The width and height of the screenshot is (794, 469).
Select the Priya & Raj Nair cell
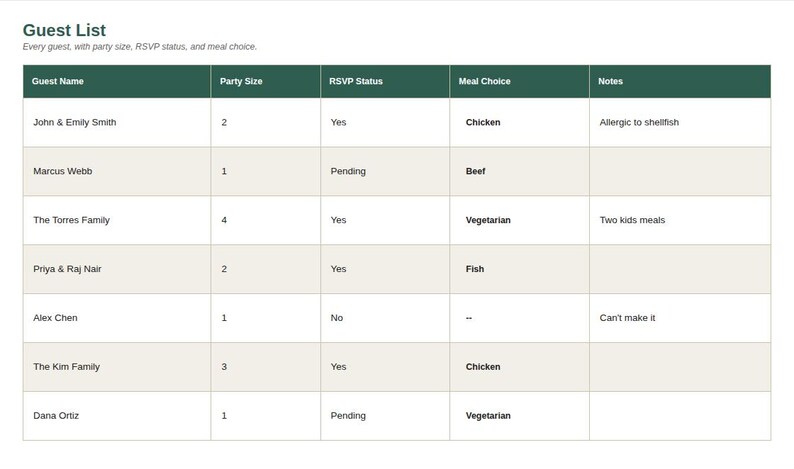click(117, 269)
